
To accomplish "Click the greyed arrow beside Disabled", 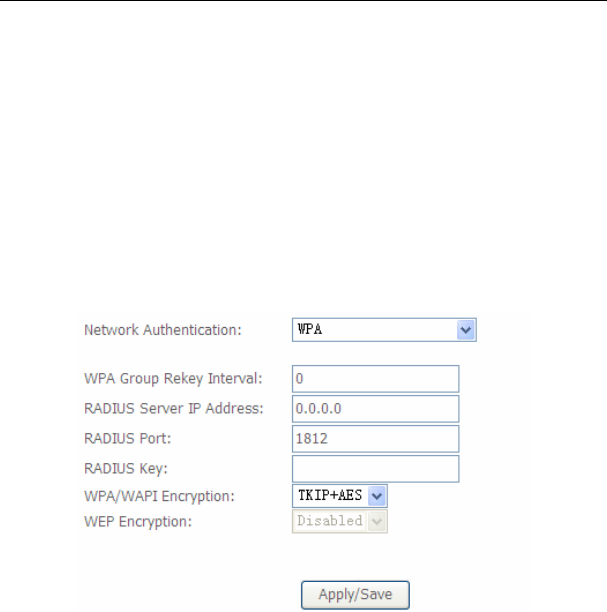I will [377, 521].
